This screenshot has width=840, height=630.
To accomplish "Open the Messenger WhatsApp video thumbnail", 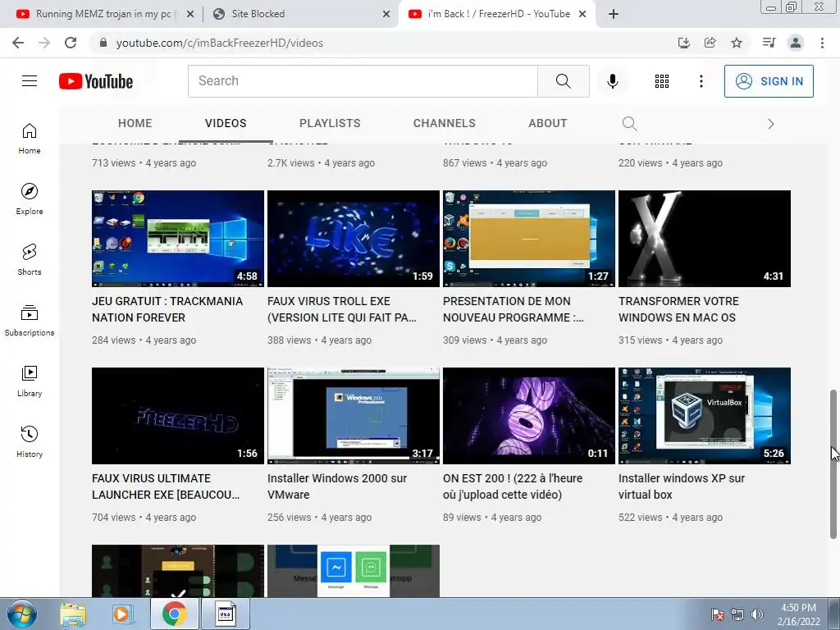I will pyautogui.click(x=354, y=571).
